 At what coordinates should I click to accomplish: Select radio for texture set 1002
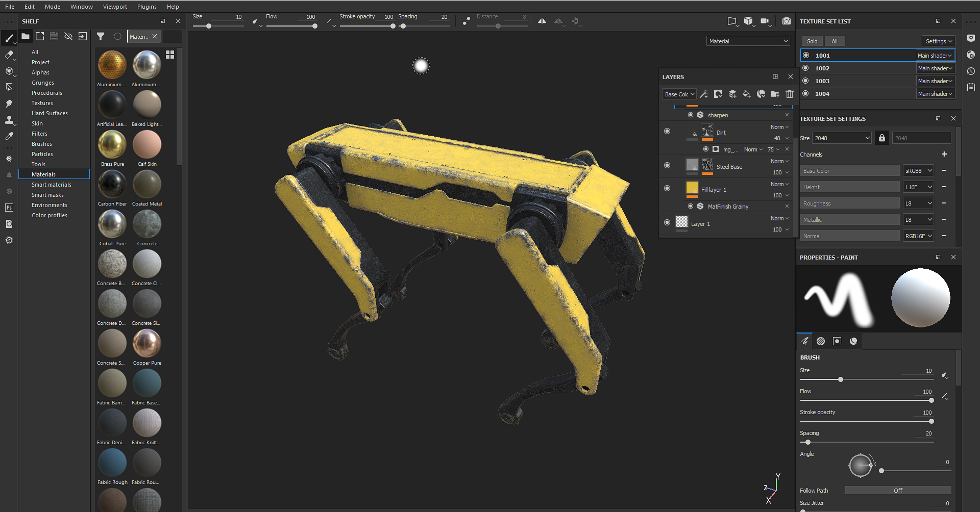tap(805, 68)
